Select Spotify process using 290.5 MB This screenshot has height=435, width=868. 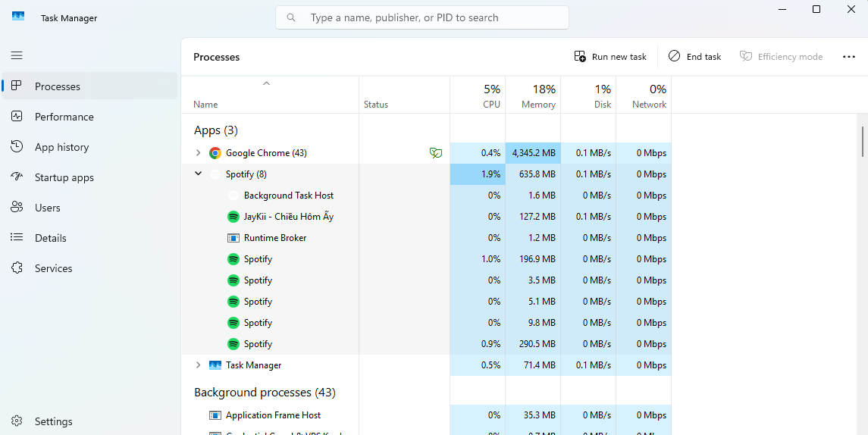click(x=426, y=344)
